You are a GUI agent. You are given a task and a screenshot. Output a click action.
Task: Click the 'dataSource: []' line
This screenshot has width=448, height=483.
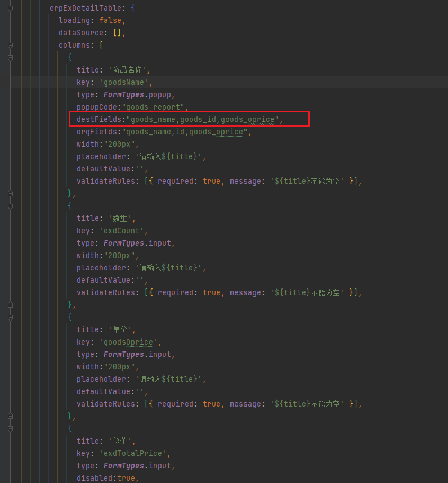[92, 33]
